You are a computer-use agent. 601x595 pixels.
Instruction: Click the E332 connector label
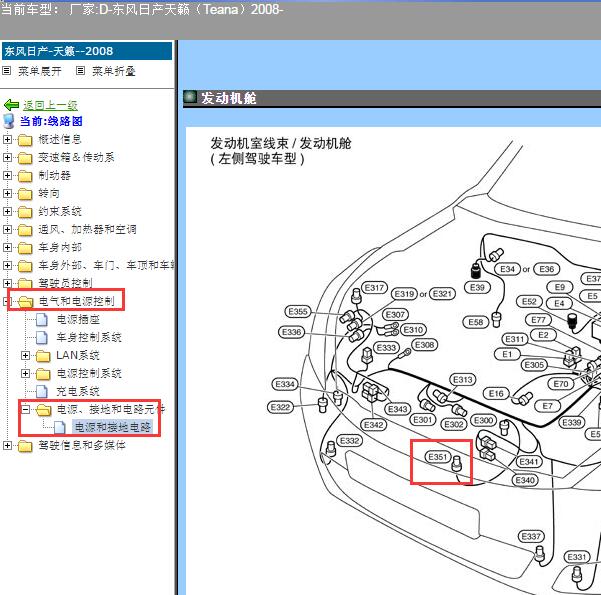(x=349, y=440)
